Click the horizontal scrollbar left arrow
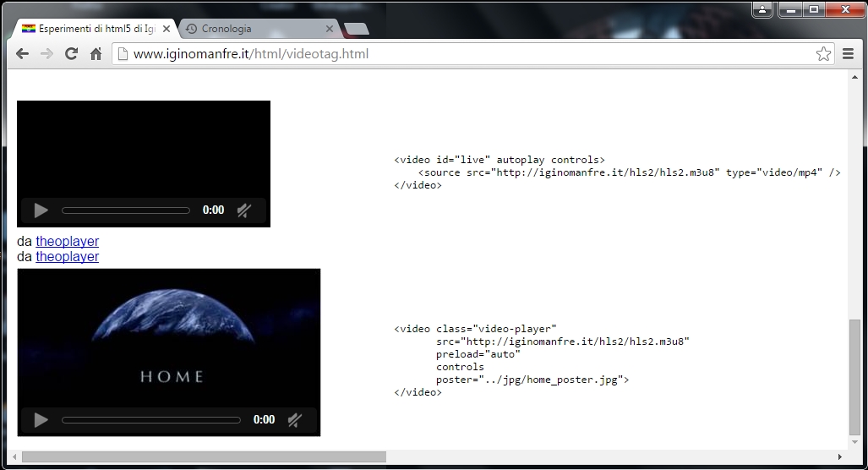Screen dimensions: 868x470 pos(14,456)
